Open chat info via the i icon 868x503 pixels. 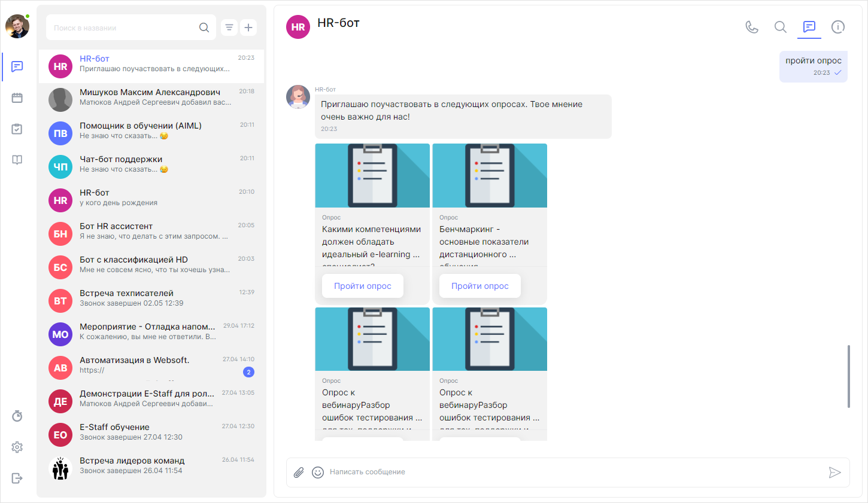[x=838, y=27]
